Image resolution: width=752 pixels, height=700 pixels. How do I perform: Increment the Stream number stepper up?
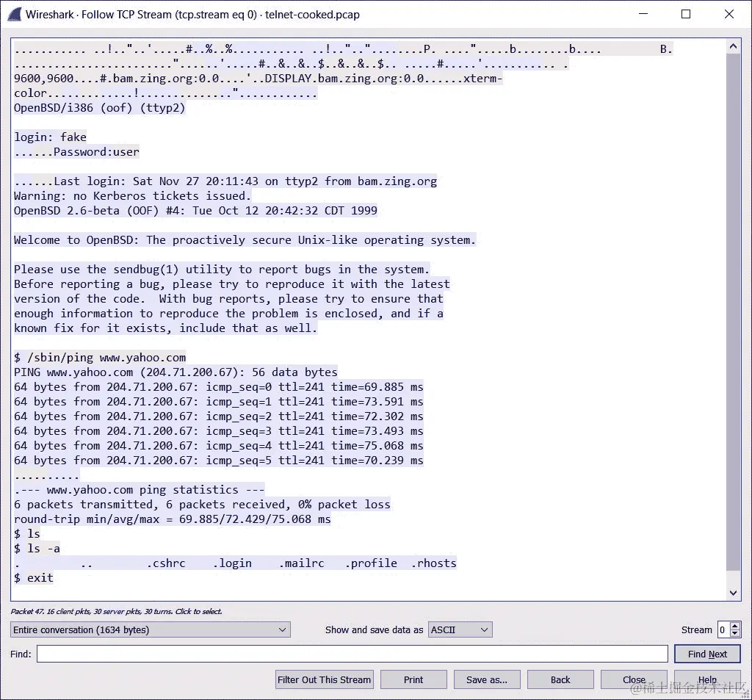(734, 626)
